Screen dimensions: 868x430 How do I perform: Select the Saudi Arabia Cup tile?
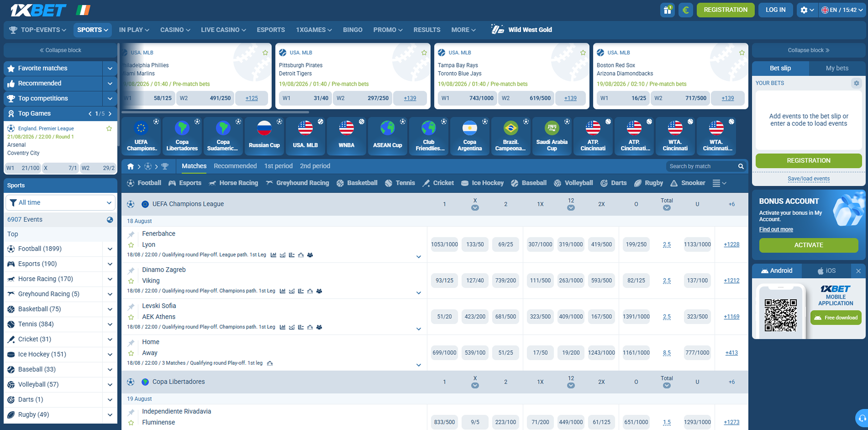(552, 136)
